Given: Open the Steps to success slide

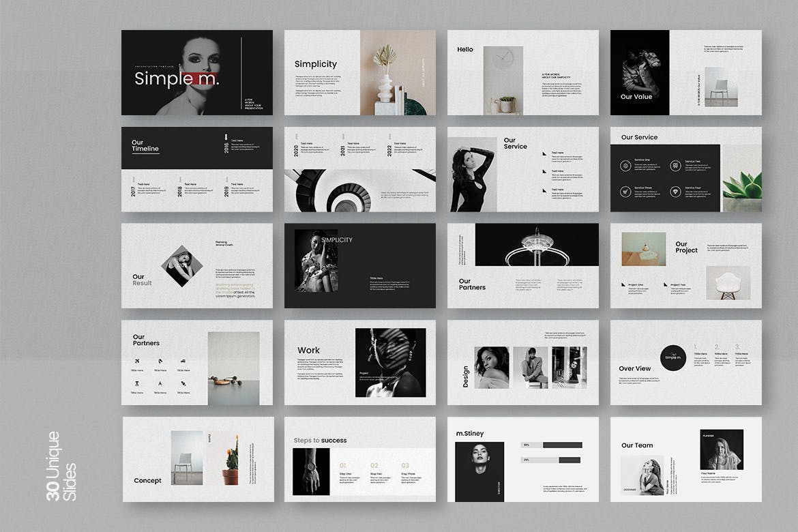Looking at the screenshot, I should (359, 459).
